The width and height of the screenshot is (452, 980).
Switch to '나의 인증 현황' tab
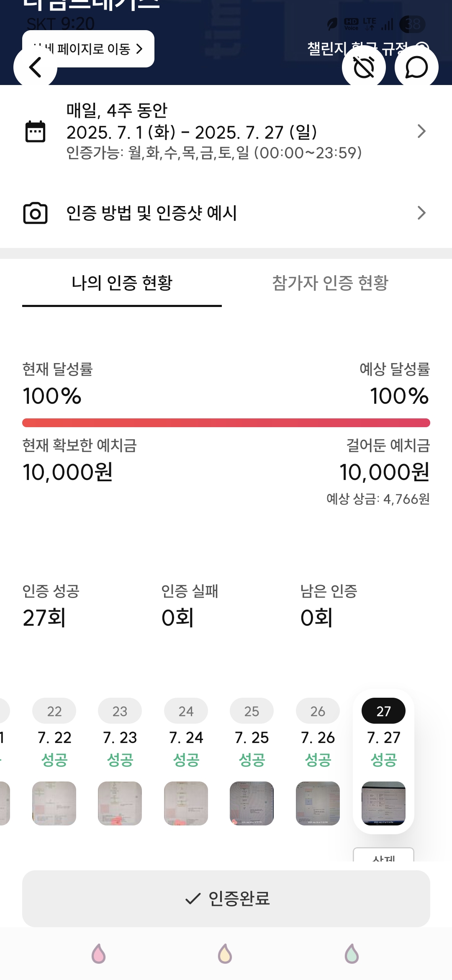coord(122,283)
